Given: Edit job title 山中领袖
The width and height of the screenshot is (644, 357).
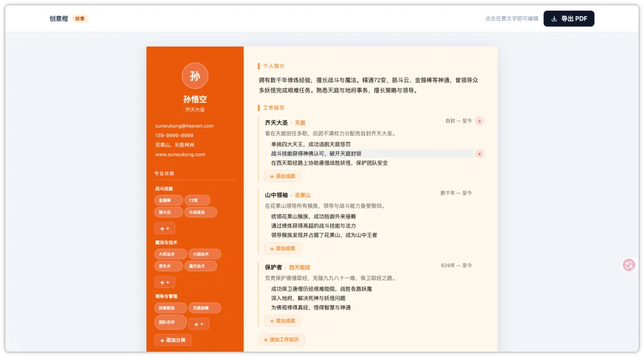Looking at the screenshot, I should [x=276, y=195].
